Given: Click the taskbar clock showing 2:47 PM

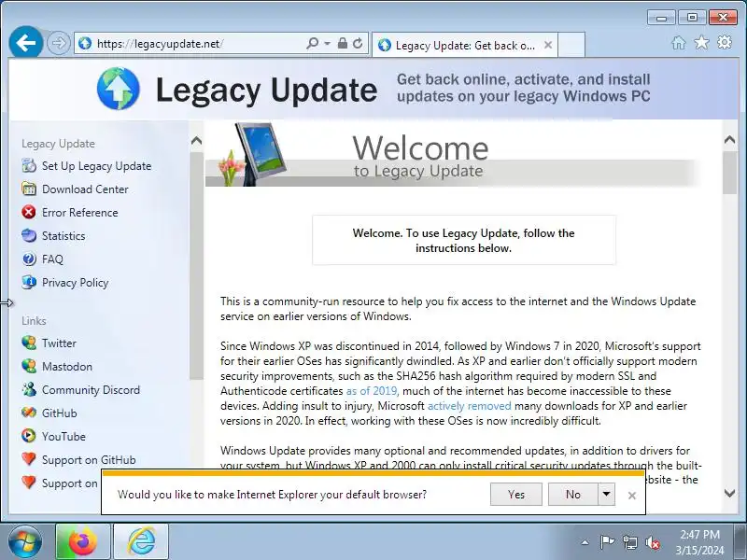Looking at the screenshot, I should pyautogui.click(x=699, y=542).
